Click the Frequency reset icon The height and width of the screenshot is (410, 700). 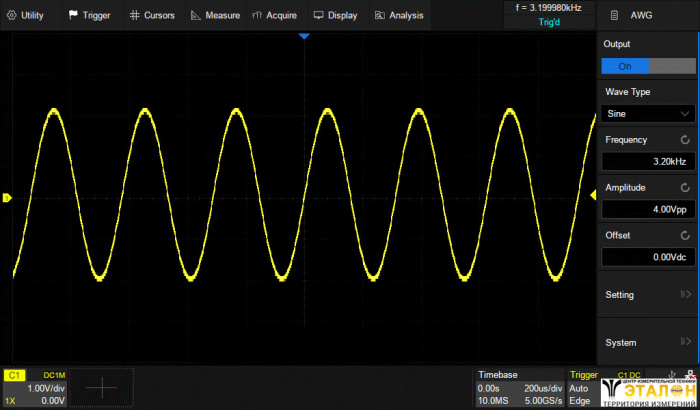pyautogui.click(x=685, y=141)
